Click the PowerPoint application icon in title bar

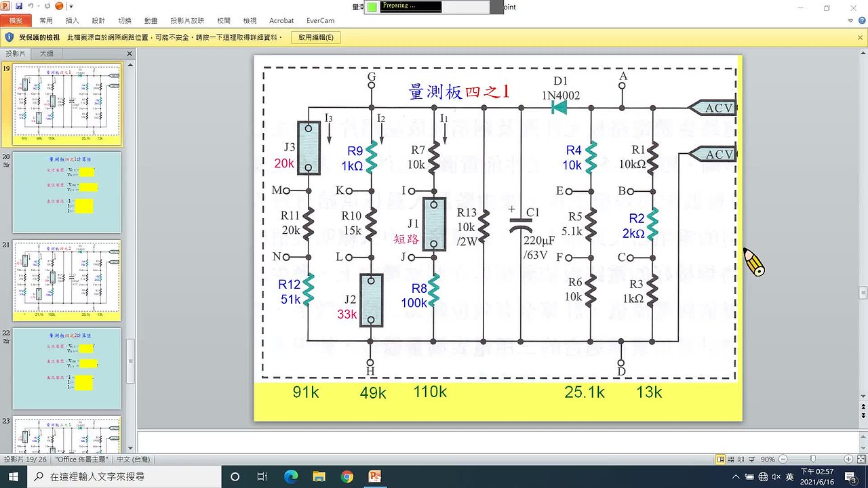6,6
